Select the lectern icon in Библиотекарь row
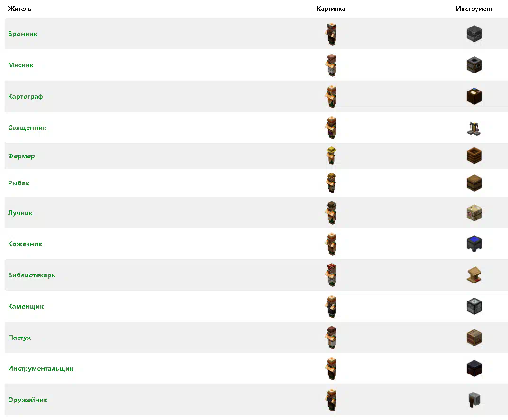Image resolution: width=508 pixels, height=420 pixels. click(x=474, y=275)
